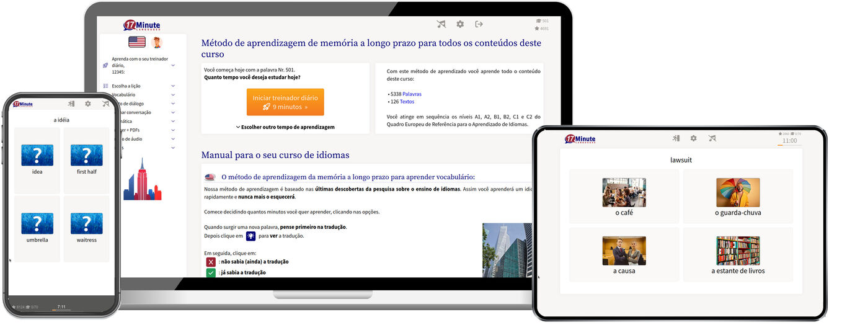
Task: Click building photo in laptop manual section
Action: click(x=507, y=251)
